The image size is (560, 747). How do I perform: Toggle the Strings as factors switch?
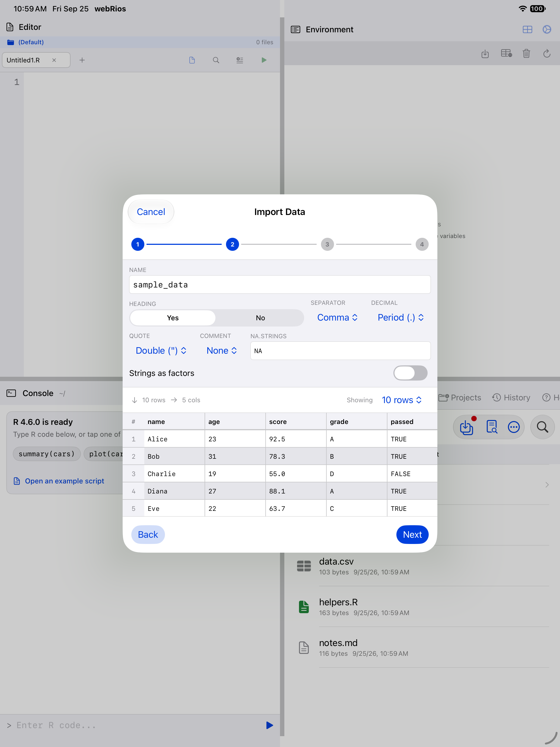(x=410, y=373)
